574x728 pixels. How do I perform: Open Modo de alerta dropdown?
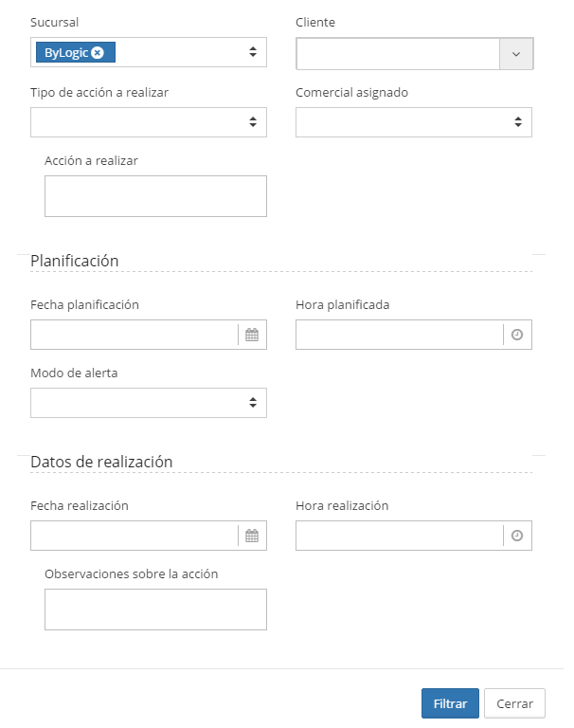point(149,403)
